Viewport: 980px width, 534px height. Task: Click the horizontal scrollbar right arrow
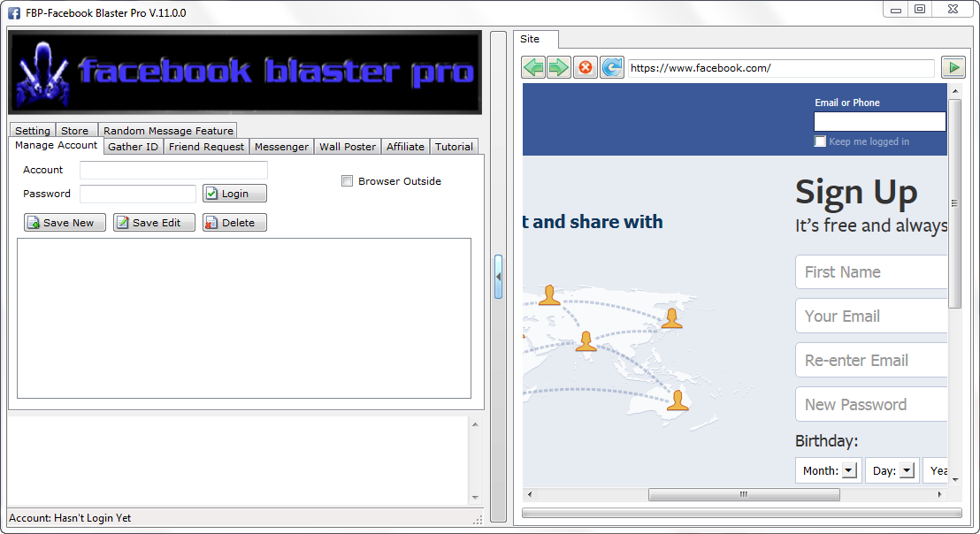[939, 494]
